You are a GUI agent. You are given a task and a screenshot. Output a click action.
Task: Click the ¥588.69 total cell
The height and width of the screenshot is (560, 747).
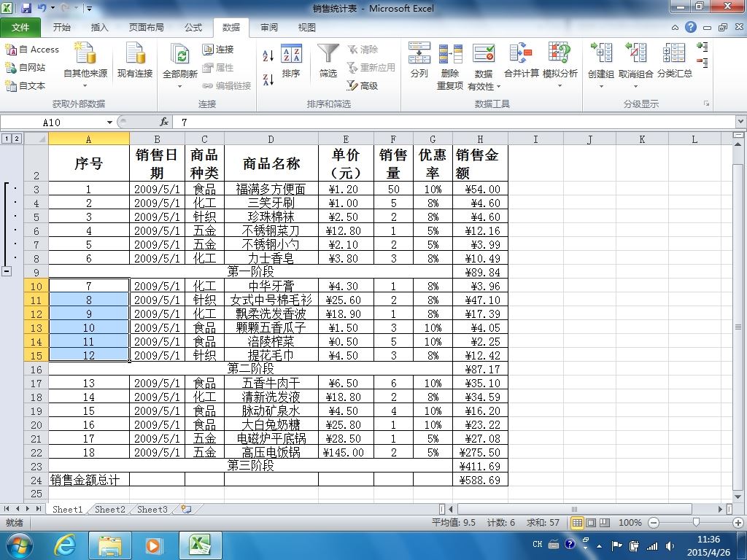click(x=480, y=480)
